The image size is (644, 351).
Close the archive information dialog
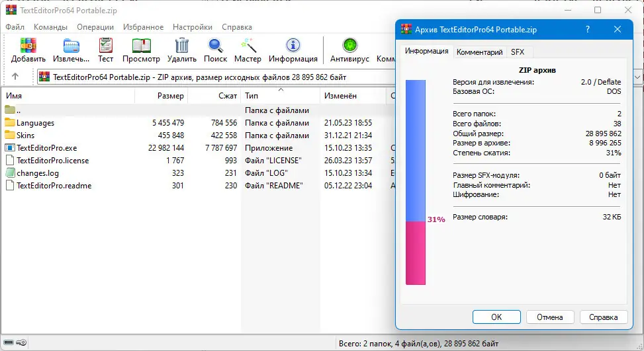pyautogui.click(x=618, y=30)
